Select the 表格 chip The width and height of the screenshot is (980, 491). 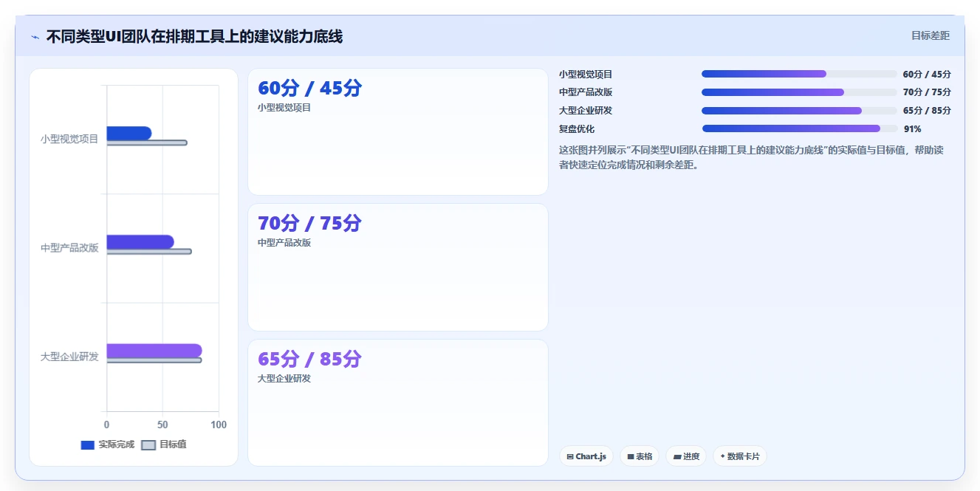[x=640, y=456]
